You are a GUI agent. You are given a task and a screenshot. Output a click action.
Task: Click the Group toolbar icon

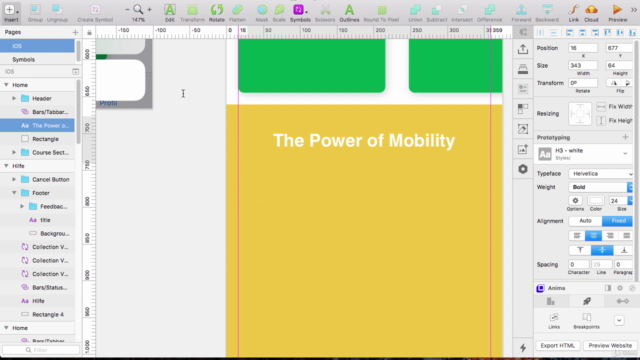pyautogui.click(x=35, y=13)
